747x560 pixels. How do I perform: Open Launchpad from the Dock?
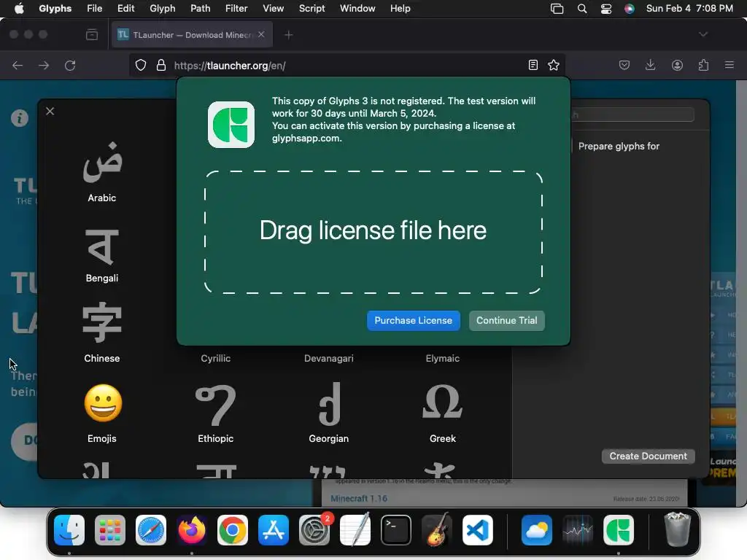(110, 530)
